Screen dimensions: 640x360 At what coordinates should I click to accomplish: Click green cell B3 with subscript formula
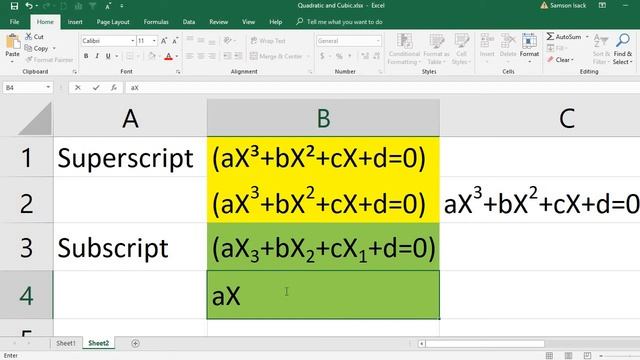coord(323,247)
